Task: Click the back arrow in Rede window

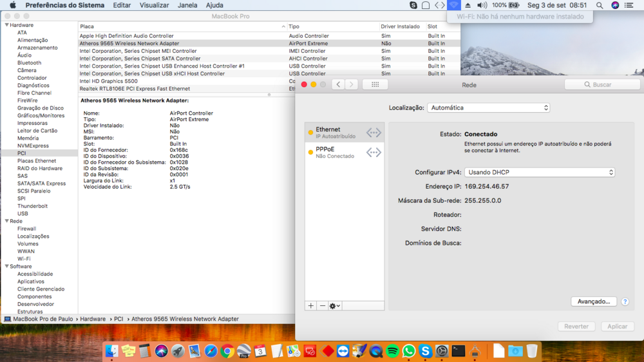Action: click(338, 84)
